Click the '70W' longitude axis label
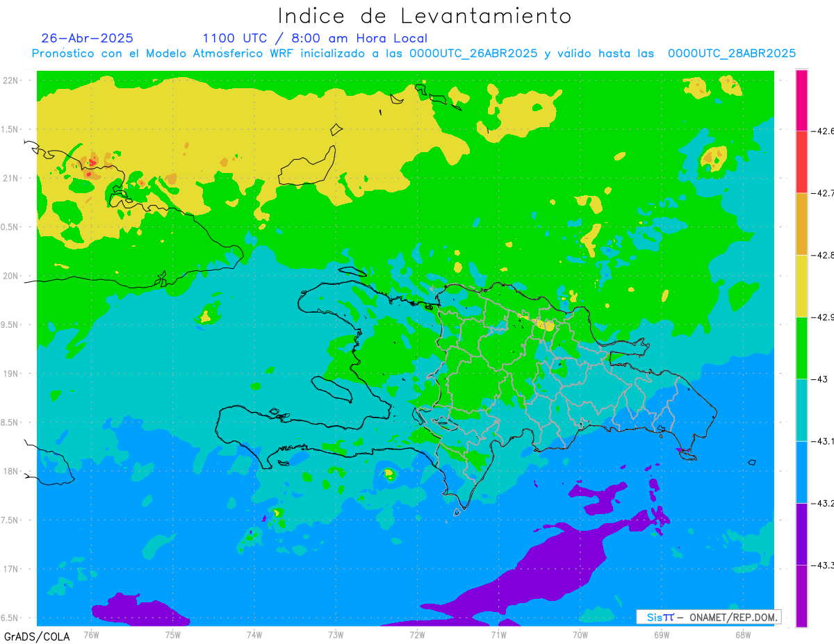834x644 pixels. pyautogui.click(x=580, y=634)
